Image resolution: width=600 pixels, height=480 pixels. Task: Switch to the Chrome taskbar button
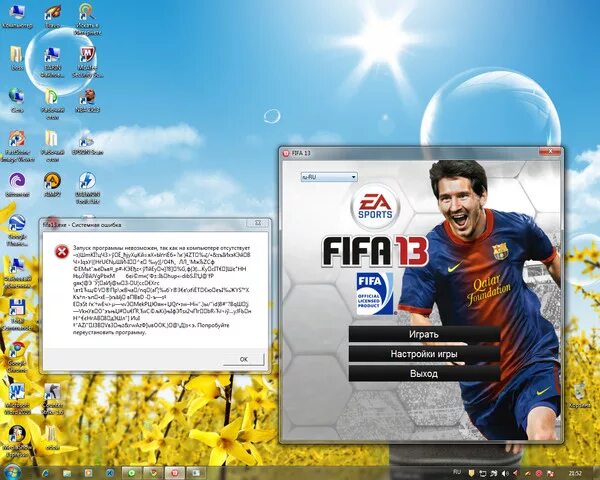(153, 473)
